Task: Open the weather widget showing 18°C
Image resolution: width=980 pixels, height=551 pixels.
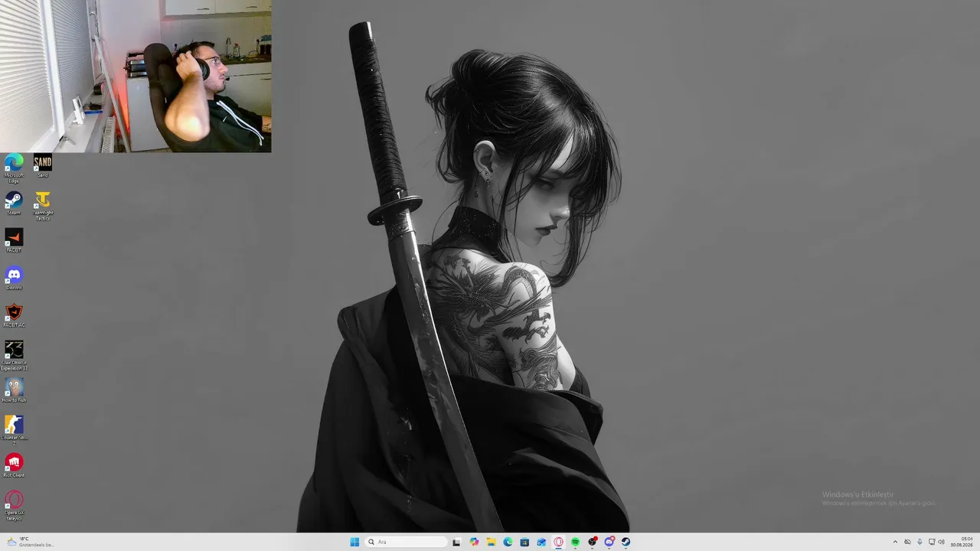Action: click(x=31, y=542)
